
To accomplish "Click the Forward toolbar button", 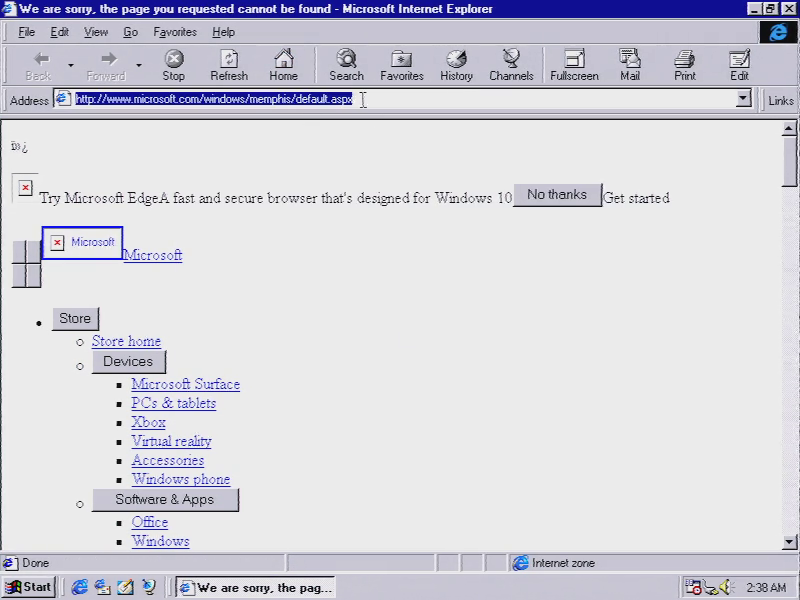I will [x=106, y=65].
